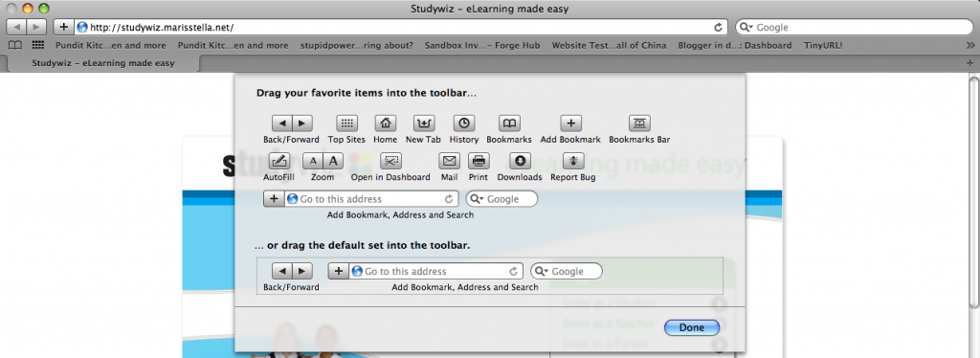Open the first Pundit Kitc...en and more bookmark
This screenshot has width=980, height=358.
[x=111, y=45]
